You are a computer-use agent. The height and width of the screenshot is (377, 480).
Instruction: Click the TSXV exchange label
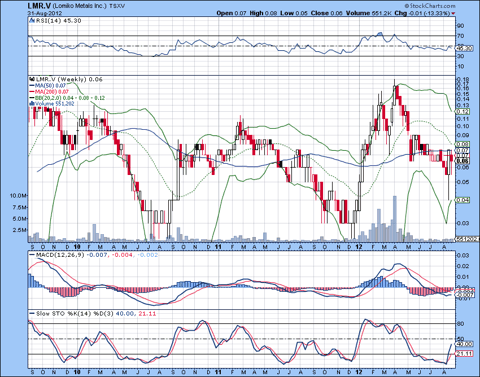(117, 6)
